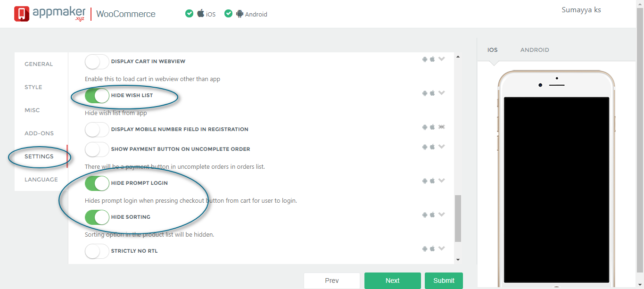Click the settings list scroll down arrow
The image size is (644, 289).
coord(458,260)
